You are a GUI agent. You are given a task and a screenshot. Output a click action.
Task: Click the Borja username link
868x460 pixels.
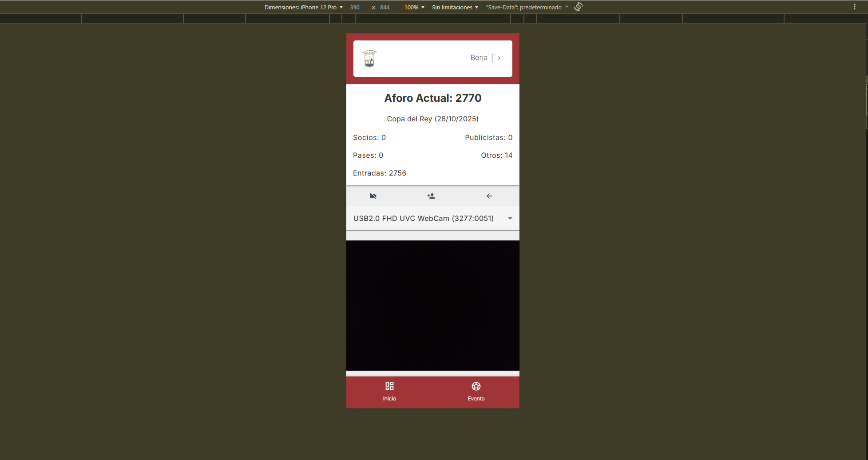tap(479, 58)
